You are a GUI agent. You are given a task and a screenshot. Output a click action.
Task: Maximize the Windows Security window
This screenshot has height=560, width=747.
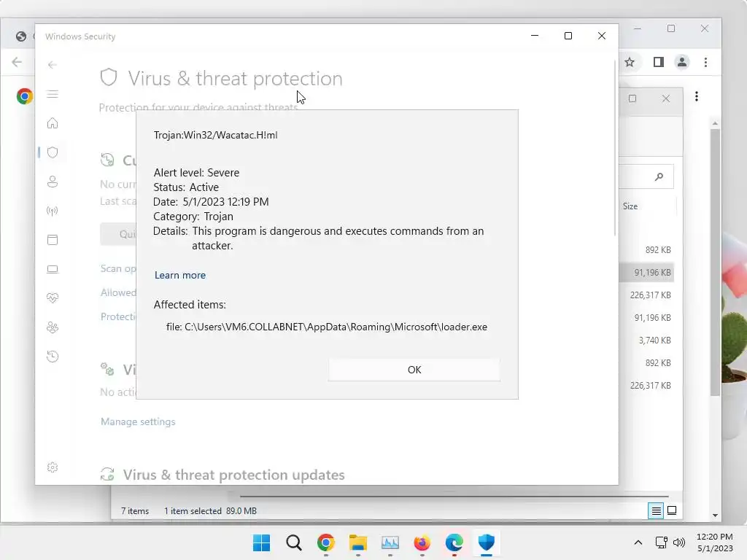(568, 36)
